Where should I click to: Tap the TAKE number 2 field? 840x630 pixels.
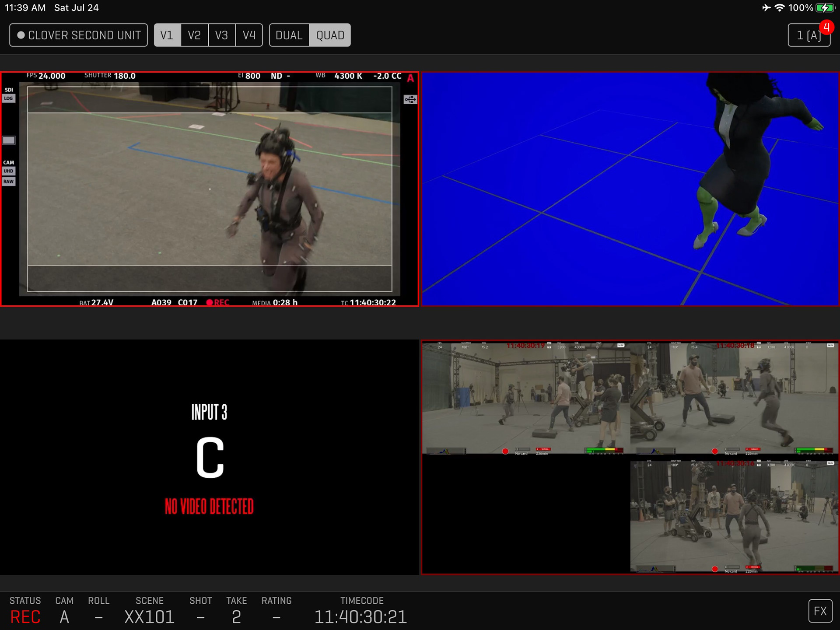pyautogui.click(x=236, y=617)
